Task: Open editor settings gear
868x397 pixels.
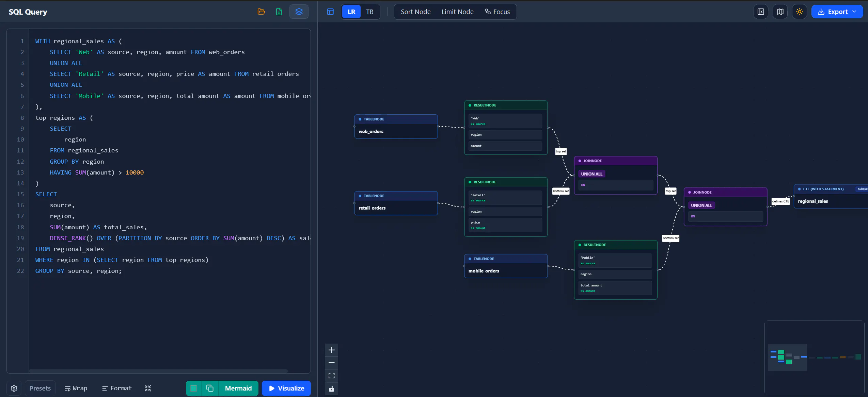Action: [x=14, y=388]
